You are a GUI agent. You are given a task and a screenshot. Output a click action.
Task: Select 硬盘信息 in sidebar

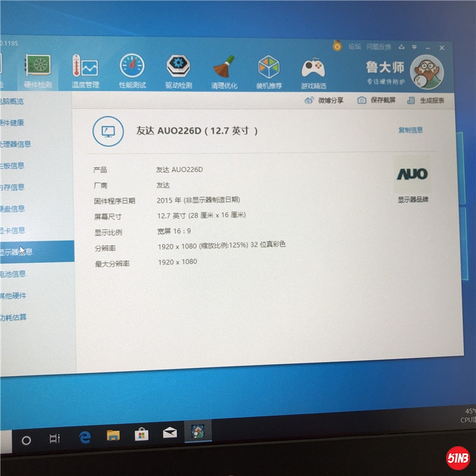12,209
